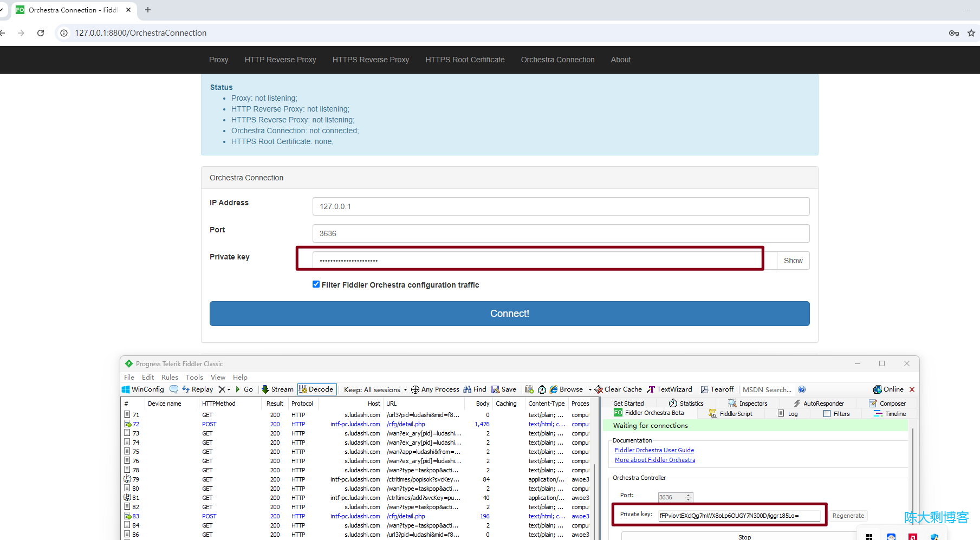Open the Keep: All sessions dropdown

coord(375,390)
